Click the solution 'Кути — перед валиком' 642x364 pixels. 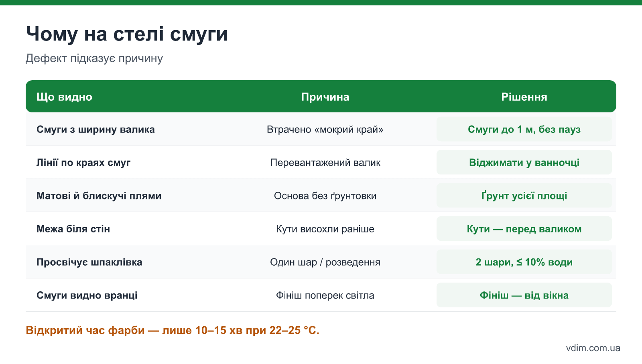524,229
